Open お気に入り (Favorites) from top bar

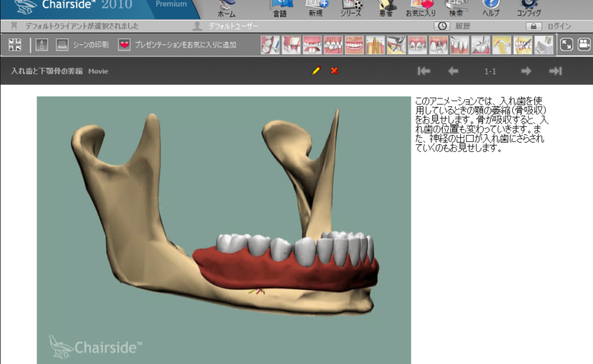coord(420,8)
